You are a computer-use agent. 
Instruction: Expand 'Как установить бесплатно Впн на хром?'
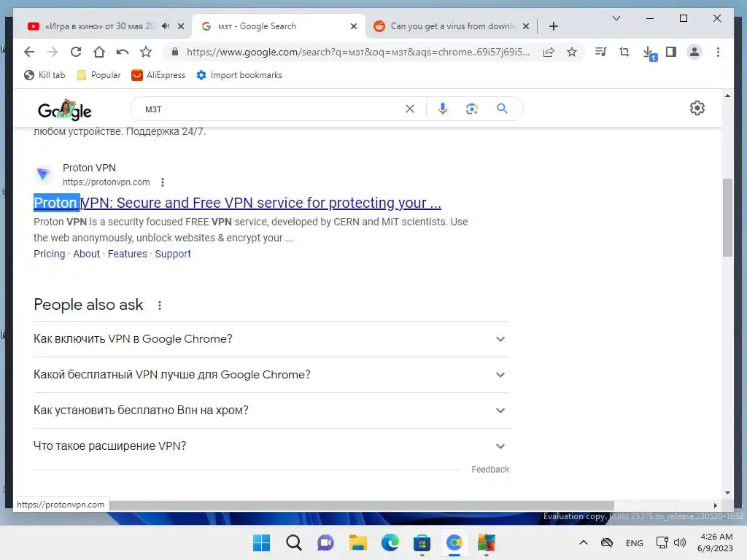click(271, 411)
